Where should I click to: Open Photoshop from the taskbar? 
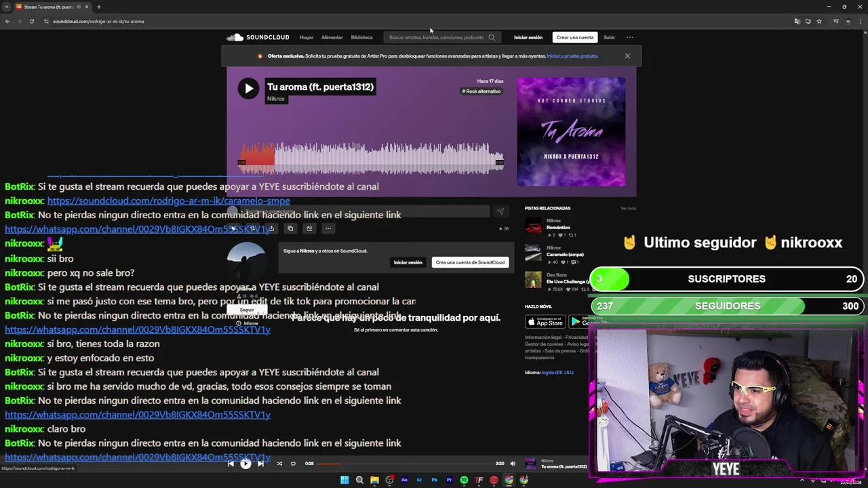point(434,480)
